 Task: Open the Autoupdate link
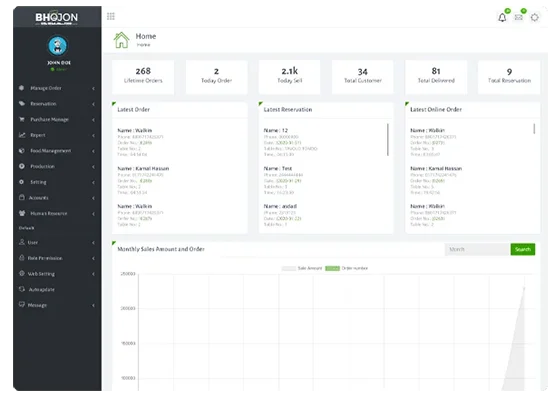pos(57,289)
